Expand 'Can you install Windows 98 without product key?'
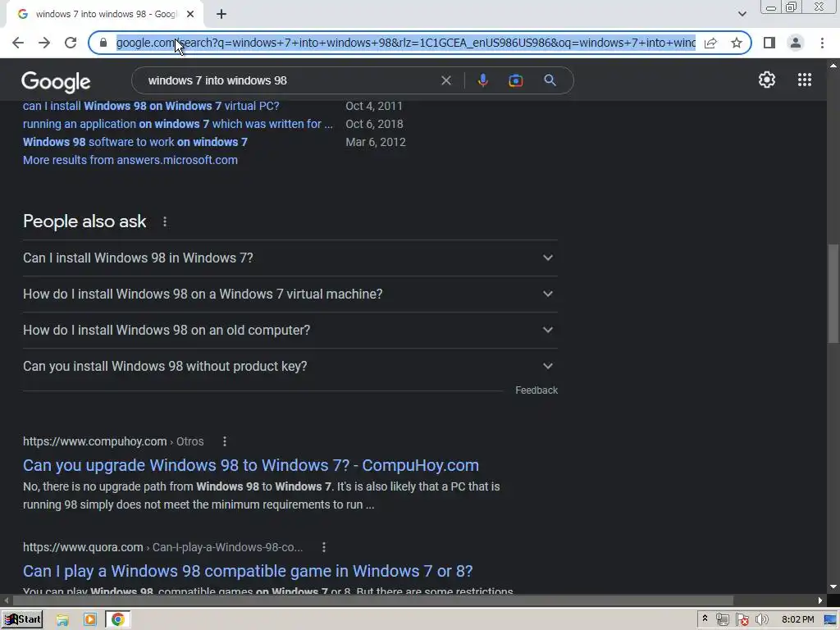Screen dimensions: 840x630 pos(290,367)
